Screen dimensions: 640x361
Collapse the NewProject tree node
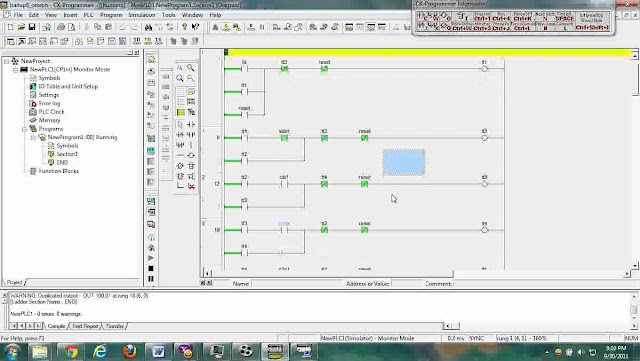7,61
